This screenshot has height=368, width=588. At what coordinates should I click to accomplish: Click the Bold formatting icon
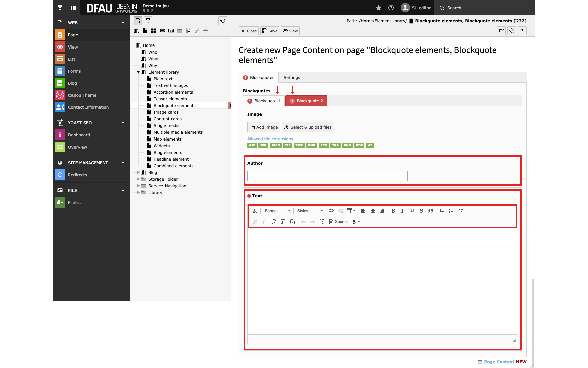click(393, 211)
